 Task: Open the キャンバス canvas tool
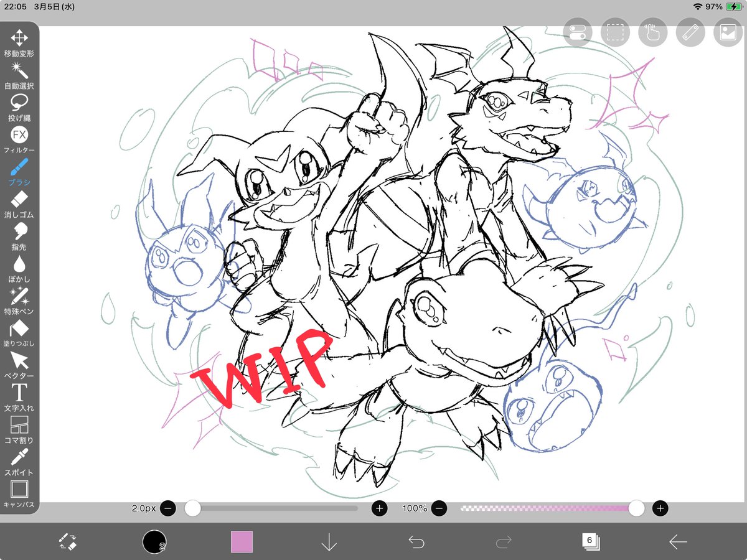(19, 495)
